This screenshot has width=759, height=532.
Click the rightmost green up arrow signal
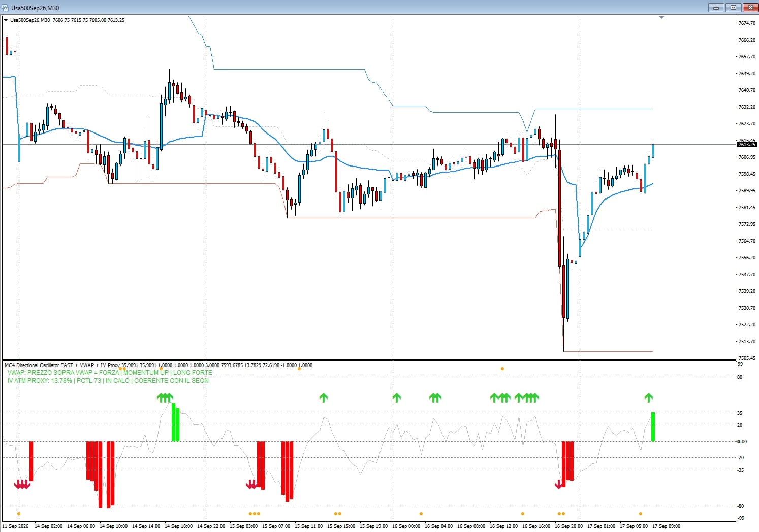click(649, 397)
